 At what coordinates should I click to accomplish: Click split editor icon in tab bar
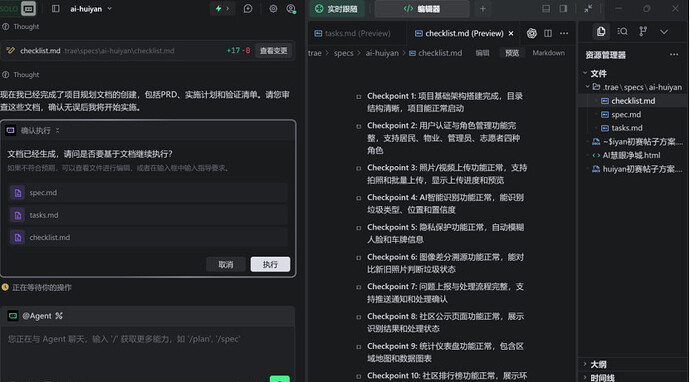pyautogui.click(x=548, y=33)
